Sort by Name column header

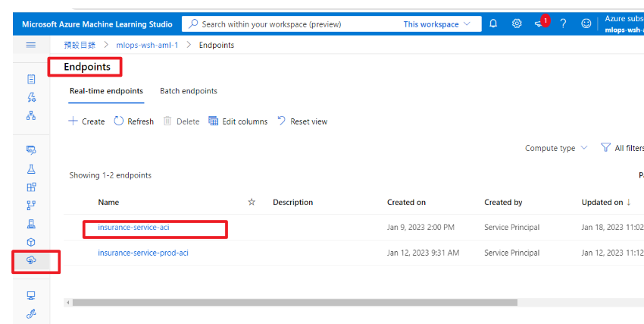[x=108, y=202]
